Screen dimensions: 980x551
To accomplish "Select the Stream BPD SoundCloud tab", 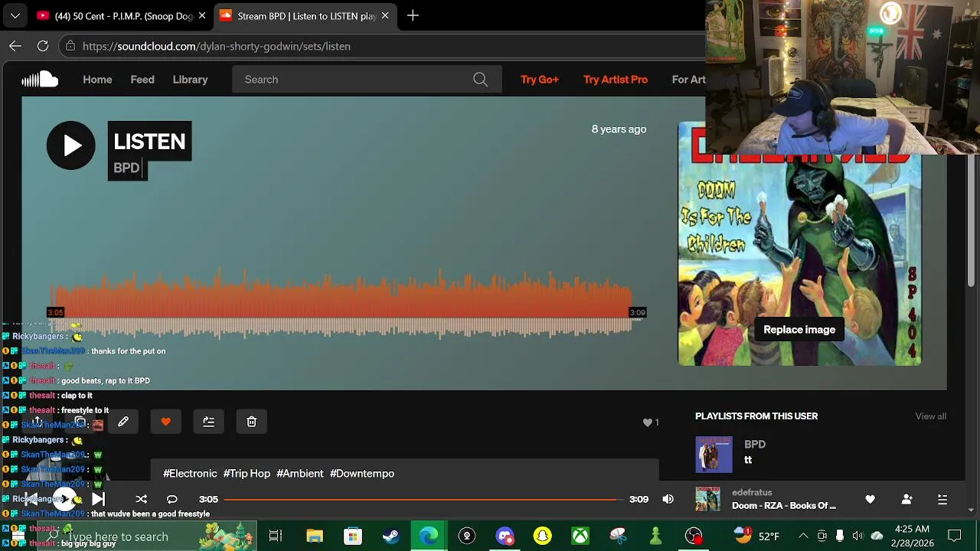I will pos(306,15).
